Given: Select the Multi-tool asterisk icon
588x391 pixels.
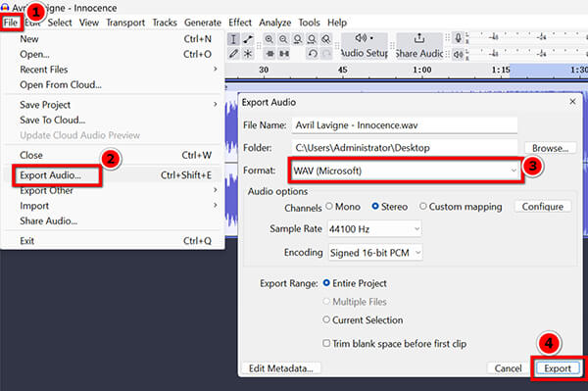Looking at the screenshot, I should [248, 54].
